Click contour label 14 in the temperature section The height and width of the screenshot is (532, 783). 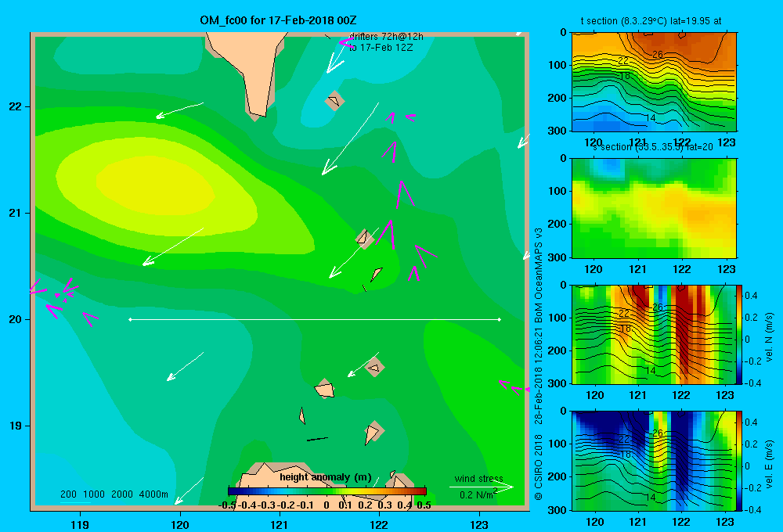pyautogui.click(x=650, y=118)
